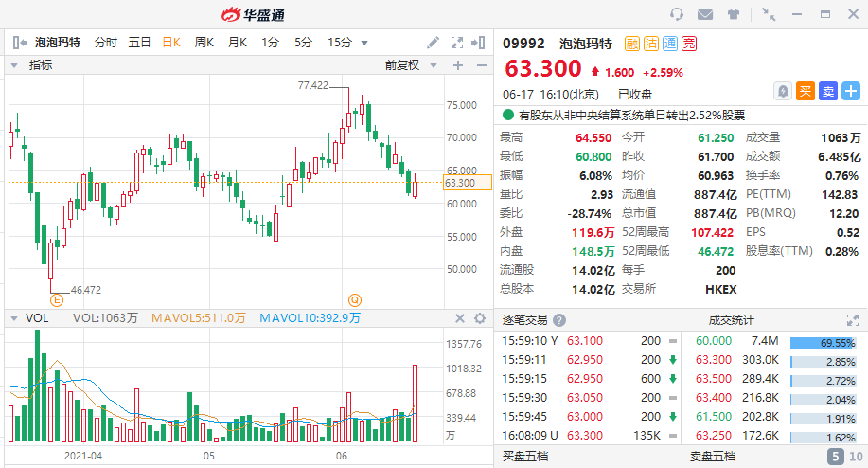
Task: Open VOL indicator settings gear
Action: point(480,318)
